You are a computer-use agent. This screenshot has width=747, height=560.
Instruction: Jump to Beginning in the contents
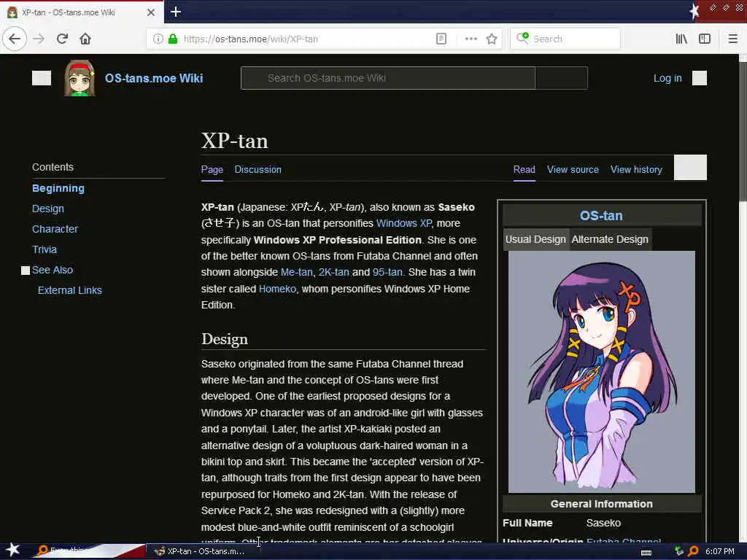[x=58, y=188]
